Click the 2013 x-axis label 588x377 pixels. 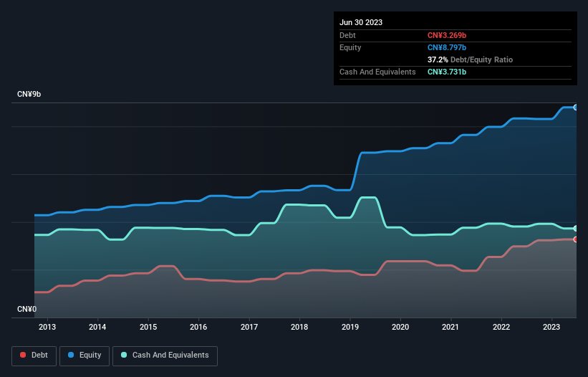click(x=47, y=327)
